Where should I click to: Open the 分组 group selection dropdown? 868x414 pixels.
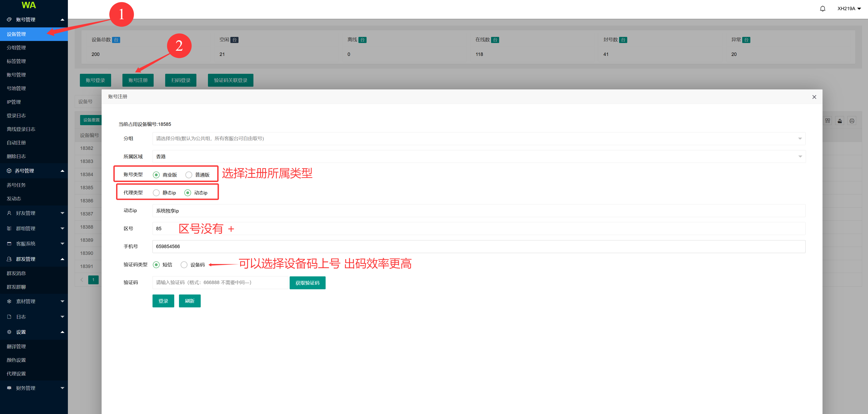coord(479,139)
